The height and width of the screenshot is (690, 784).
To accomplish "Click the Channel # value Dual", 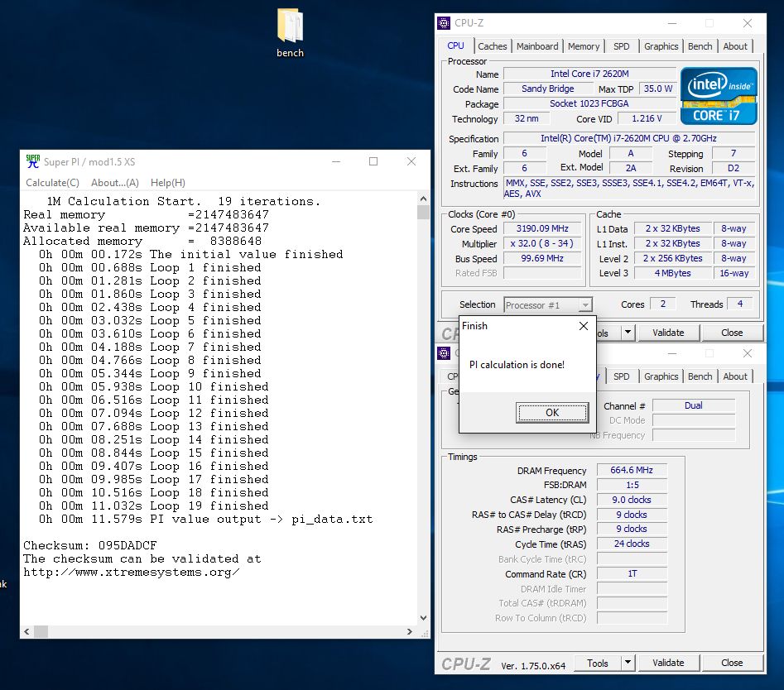I will pos(694,405).
